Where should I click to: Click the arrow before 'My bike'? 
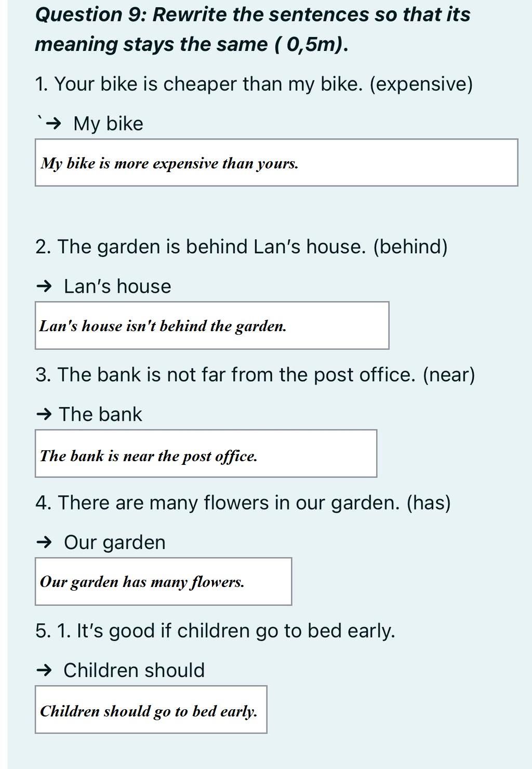[x=52, y=124]
